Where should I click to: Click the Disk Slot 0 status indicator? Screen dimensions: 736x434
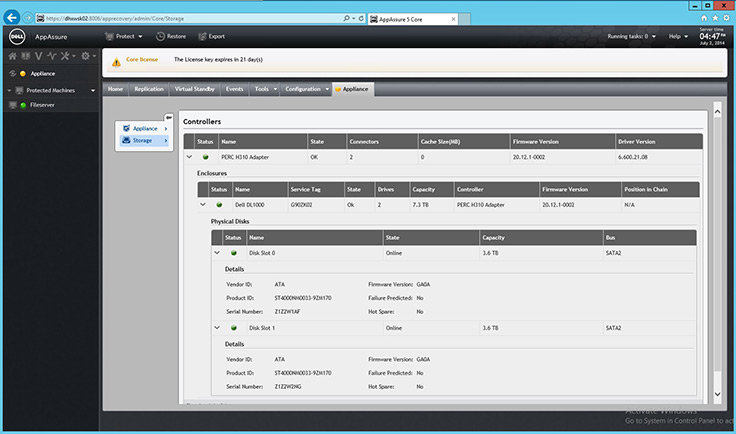tap(234, 253)
